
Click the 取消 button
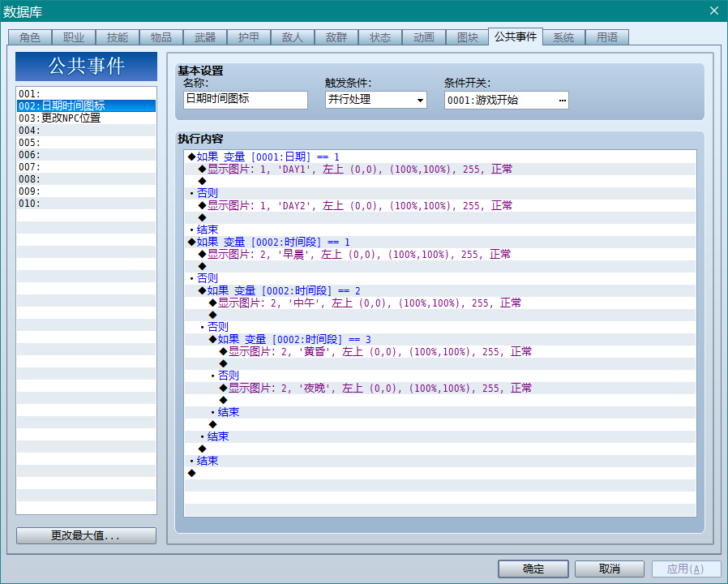(609, 569)
